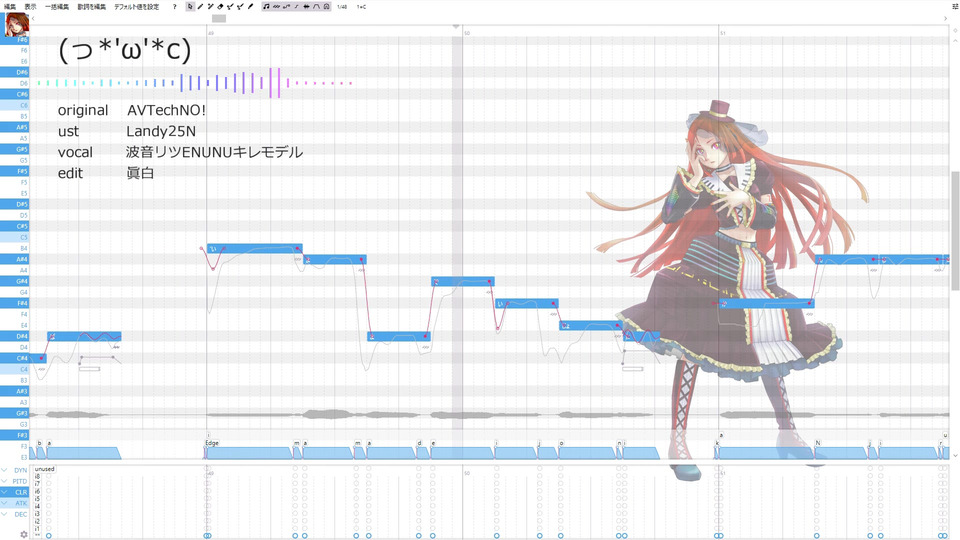Select the pen tool

200,7
